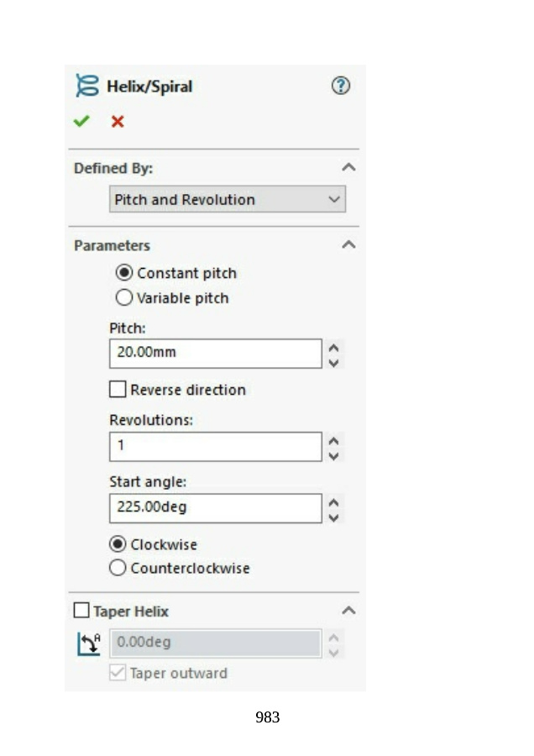
Task: Click the Start angle input field
Action: pos(215,508)
